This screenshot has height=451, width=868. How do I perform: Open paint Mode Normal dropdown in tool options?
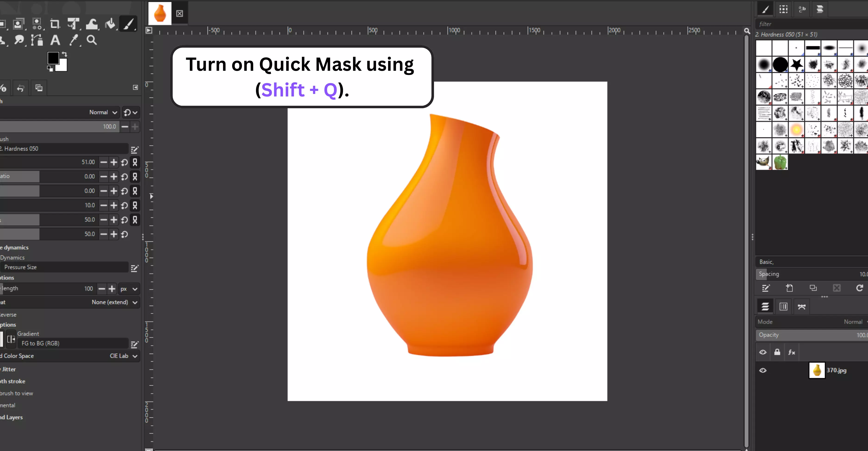click(x=60, y=112)
